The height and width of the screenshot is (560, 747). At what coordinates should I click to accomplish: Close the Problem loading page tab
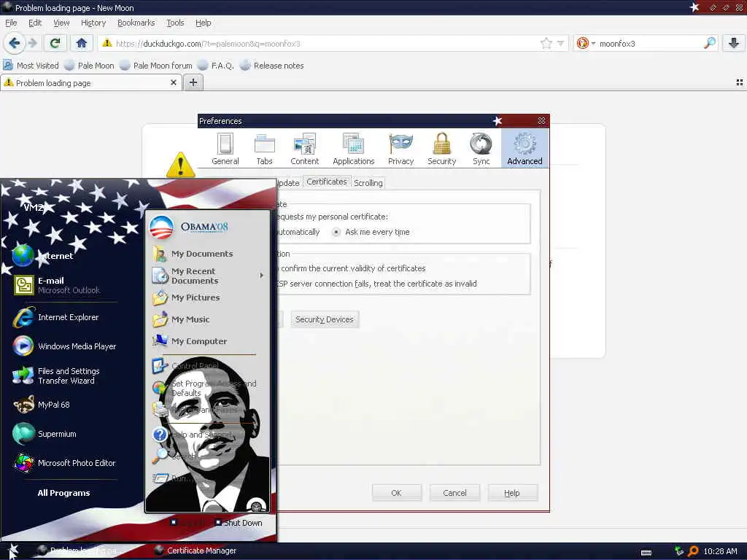[174, 82]
